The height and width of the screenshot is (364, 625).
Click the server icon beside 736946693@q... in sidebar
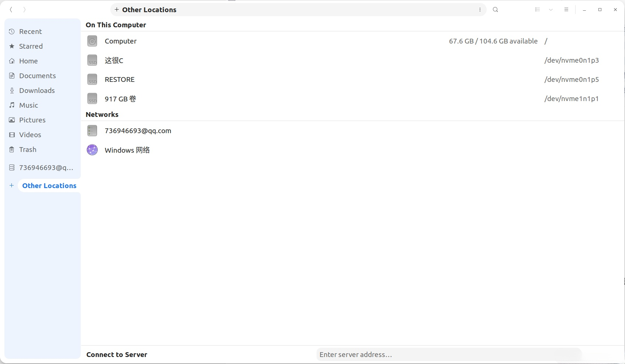coord(12,168)
